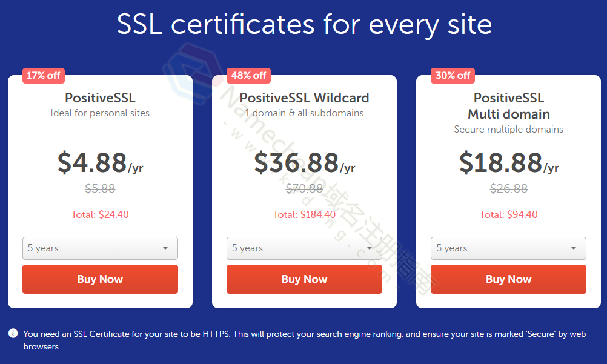Open the PositiveSSL years dropdown
The image size is (607, 364).
coord(101,248)
